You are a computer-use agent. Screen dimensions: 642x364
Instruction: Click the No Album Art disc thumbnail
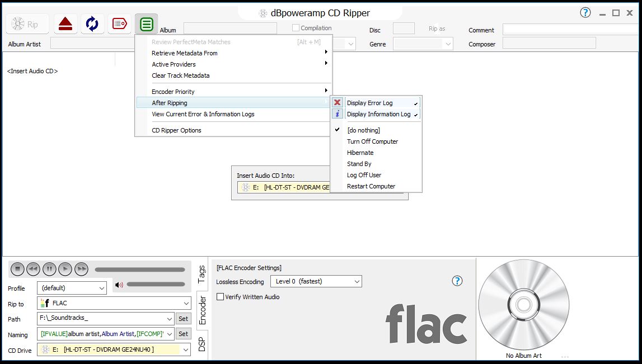coord(523,305)
